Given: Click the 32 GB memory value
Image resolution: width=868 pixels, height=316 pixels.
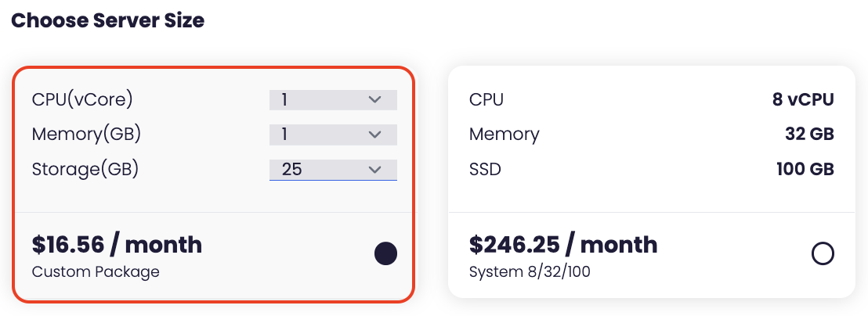Looking at the screenshot, I should coord(809,134).
